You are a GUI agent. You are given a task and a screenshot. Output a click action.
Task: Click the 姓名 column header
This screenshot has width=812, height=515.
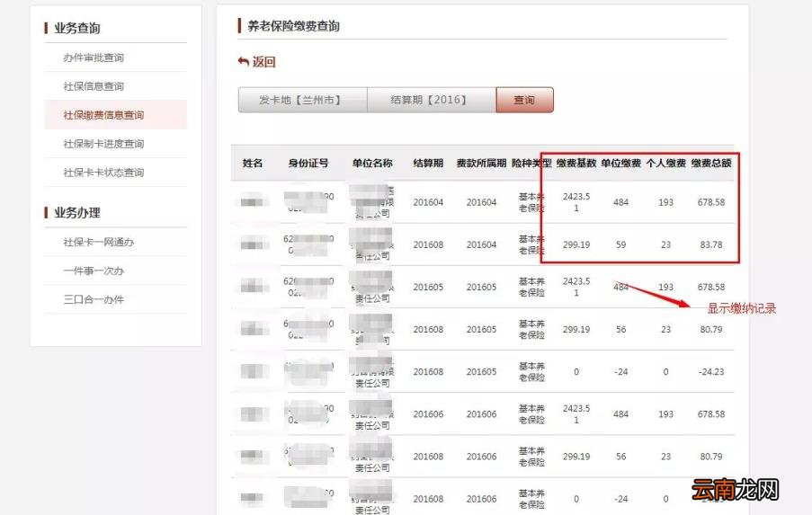point(253,163)
